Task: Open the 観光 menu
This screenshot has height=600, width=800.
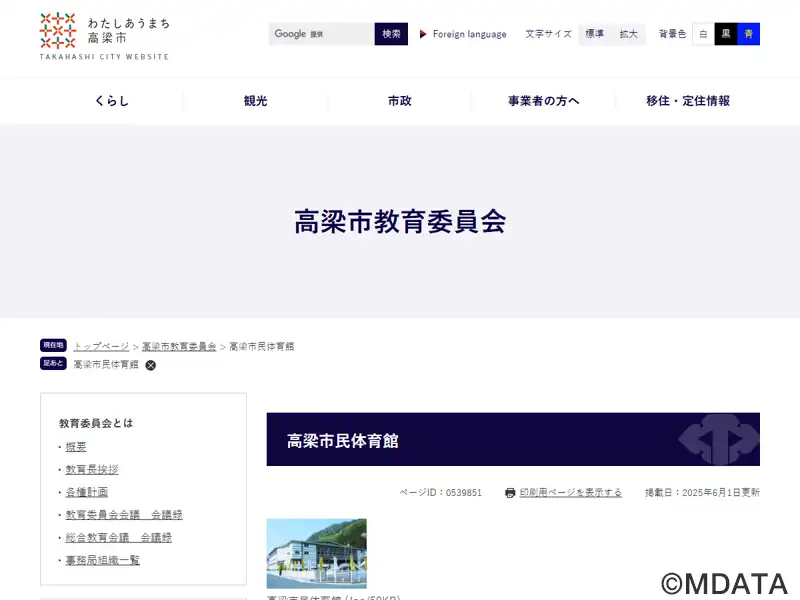Action: coord(256,101)
